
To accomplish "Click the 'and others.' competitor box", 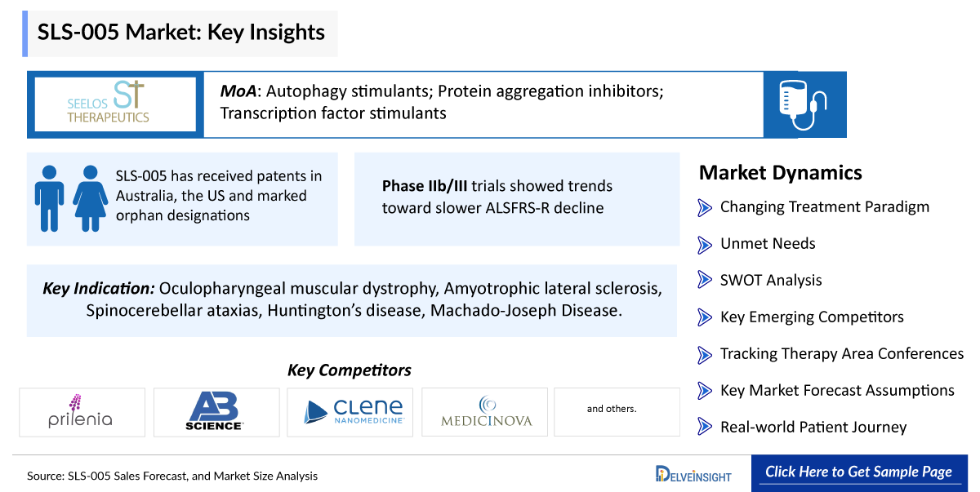I will pos(617,410).
